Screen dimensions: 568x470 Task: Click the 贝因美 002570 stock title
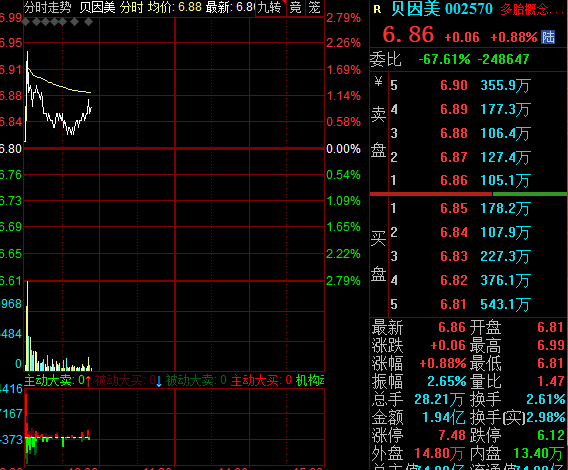coord(442,9)
